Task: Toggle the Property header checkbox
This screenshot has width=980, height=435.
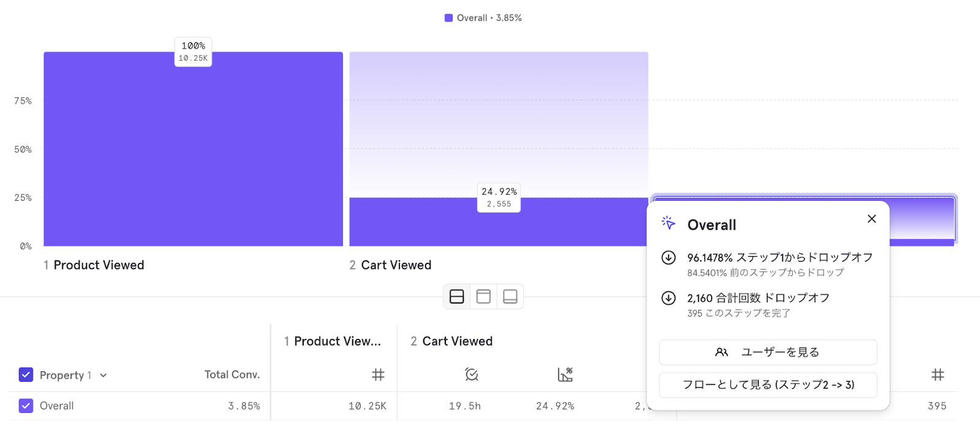Action: tap(26, 374)
